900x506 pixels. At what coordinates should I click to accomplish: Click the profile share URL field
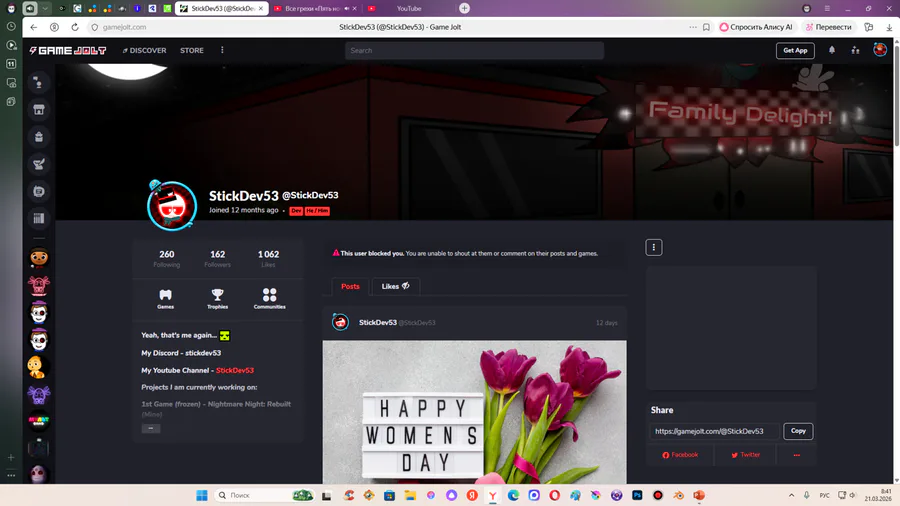pos(715,431)
